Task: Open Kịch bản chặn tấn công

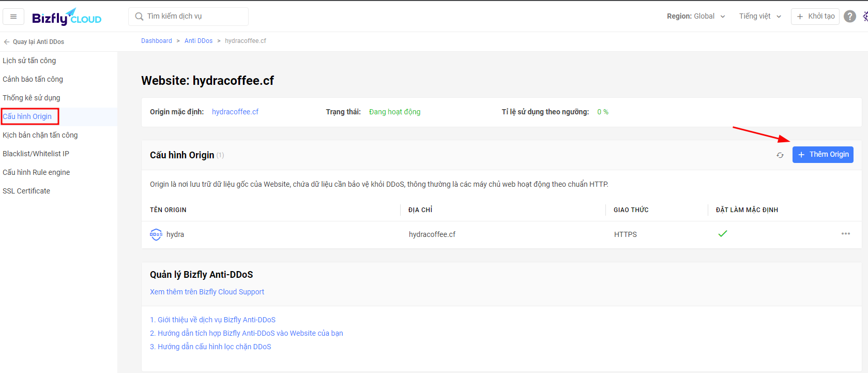Action: point(40,135)
